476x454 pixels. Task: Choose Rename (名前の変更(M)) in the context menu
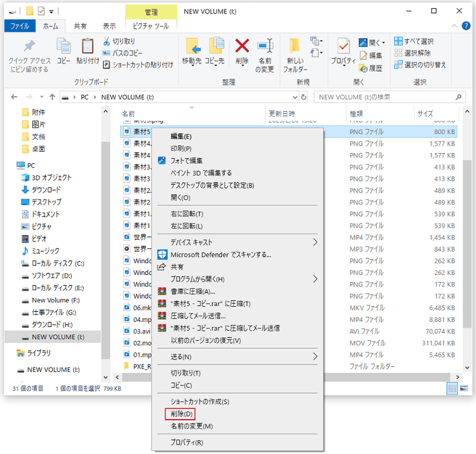click(x=192, y=426)
